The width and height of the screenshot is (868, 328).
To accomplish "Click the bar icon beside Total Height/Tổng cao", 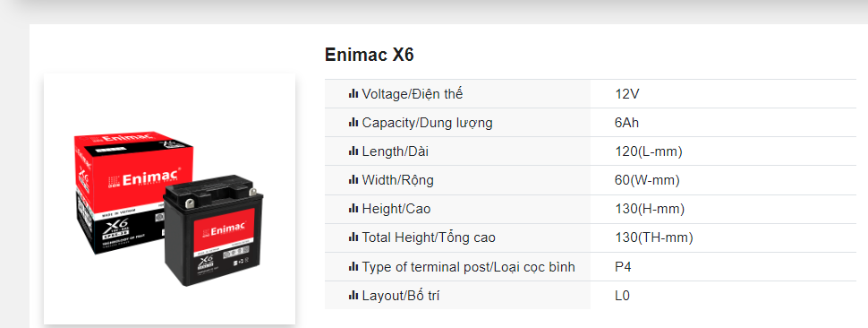I will [353, 238].
